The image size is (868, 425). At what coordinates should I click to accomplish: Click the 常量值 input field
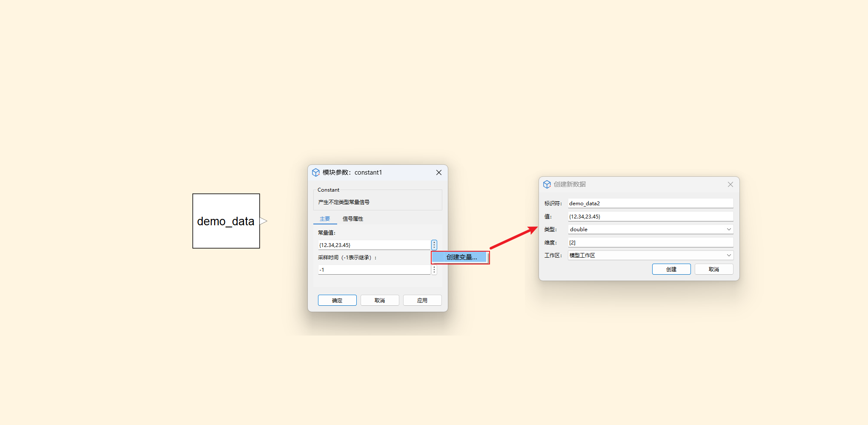pos(373,245)
